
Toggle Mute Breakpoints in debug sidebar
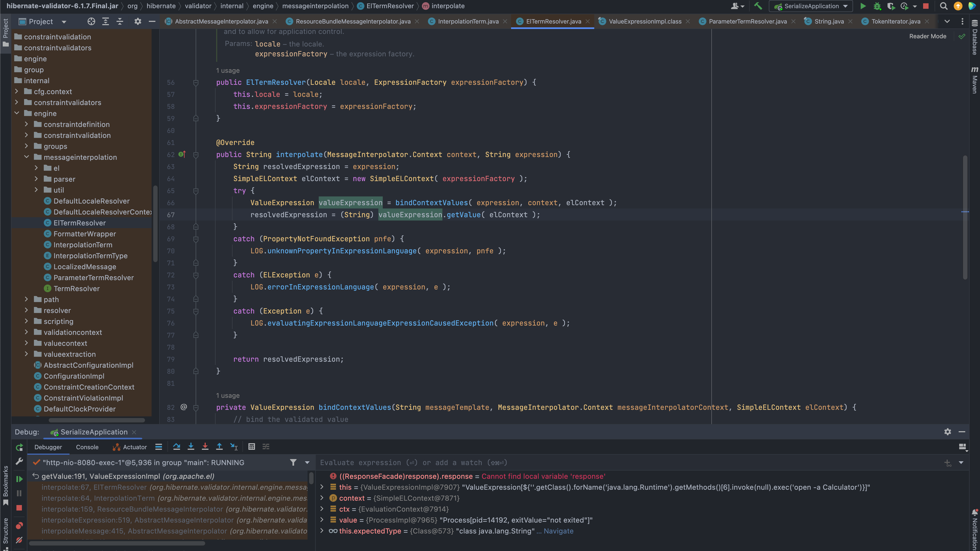tap(19, 540)
